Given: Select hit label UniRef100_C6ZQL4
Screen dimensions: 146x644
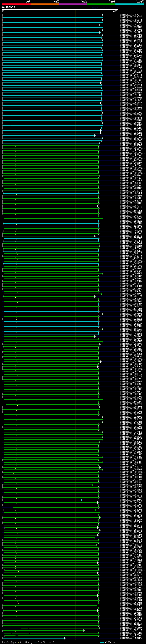Looking at the screenshot, I should pos(131,193).
